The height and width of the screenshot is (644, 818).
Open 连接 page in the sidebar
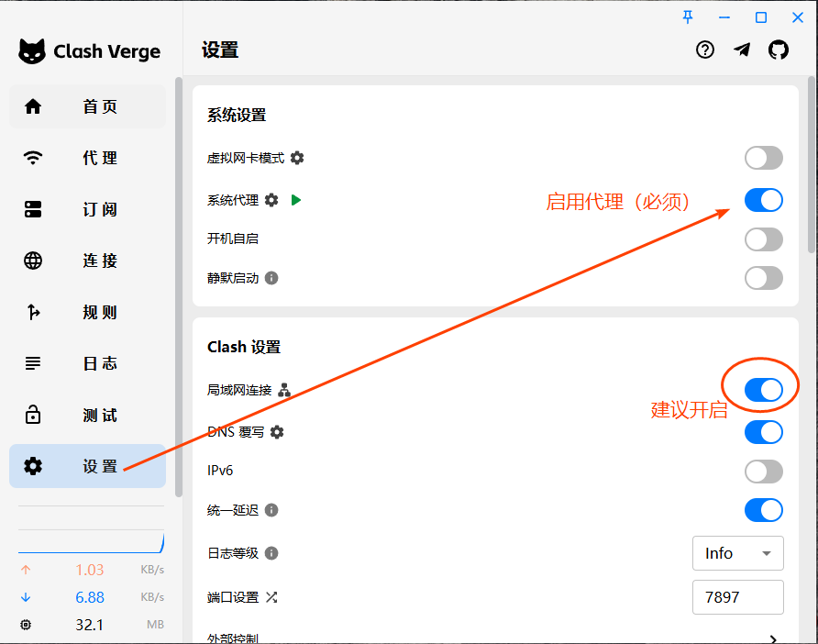pos(88,261)
